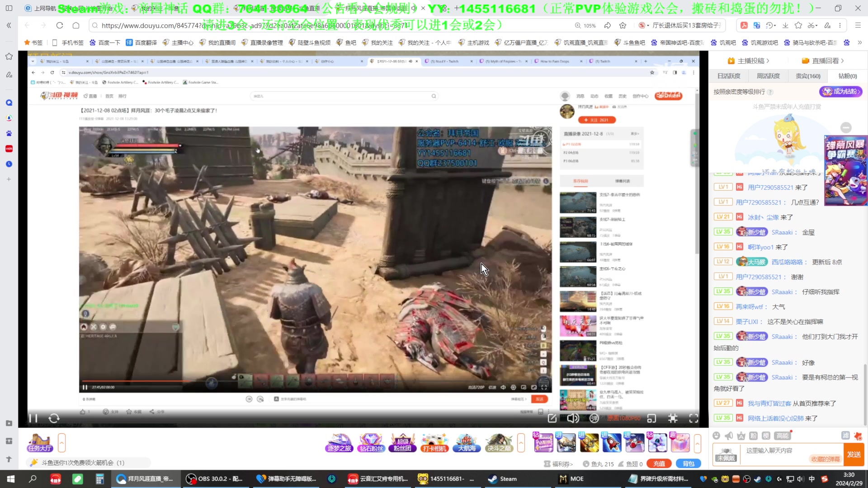The height and width of the screenshot is (488, 868).
Task: Pause the Douyu live stream player
Action: [x=33, y=418]
